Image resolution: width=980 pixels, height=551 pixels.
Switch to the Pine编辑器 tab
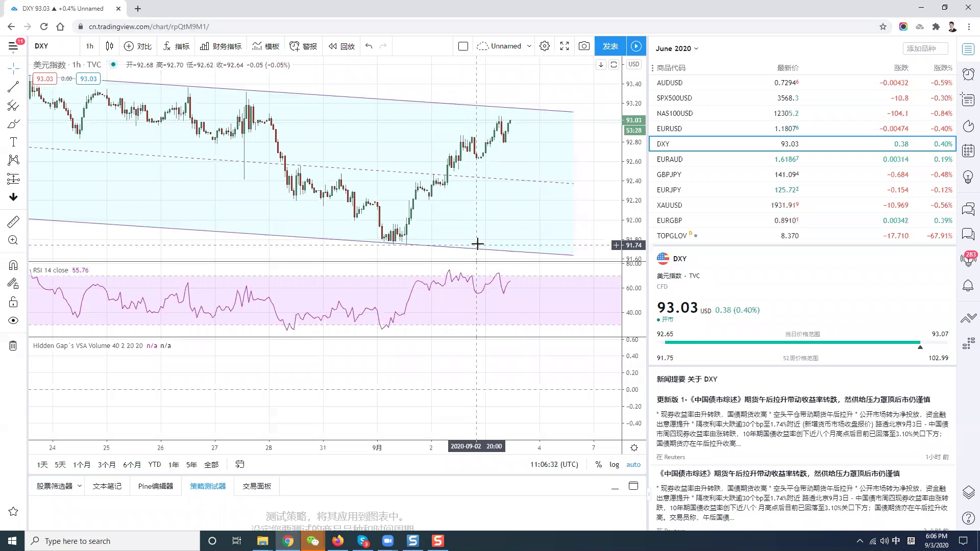(156, 486)
